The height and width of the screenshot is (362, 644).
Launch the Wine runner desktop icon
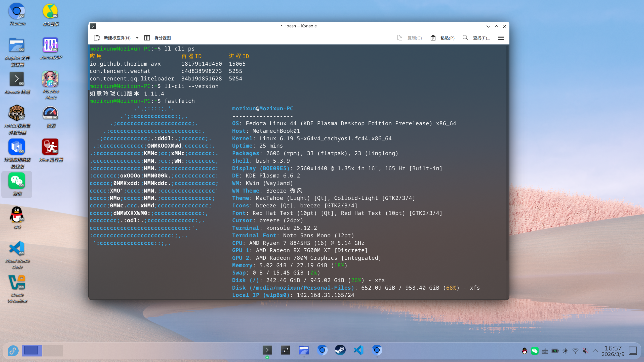tap(50, 147)
